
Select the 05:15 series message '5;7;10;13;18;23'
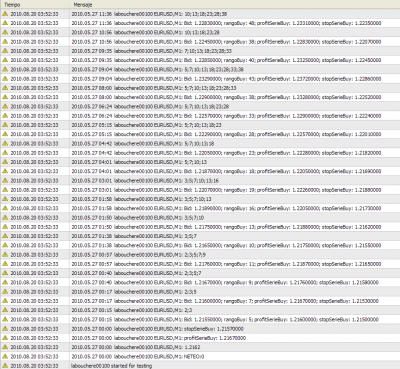146,125
